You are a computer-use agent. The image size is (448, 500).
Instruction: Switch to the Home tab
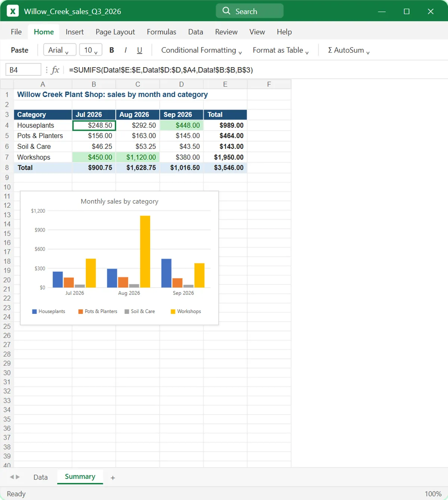click(44, 32)
